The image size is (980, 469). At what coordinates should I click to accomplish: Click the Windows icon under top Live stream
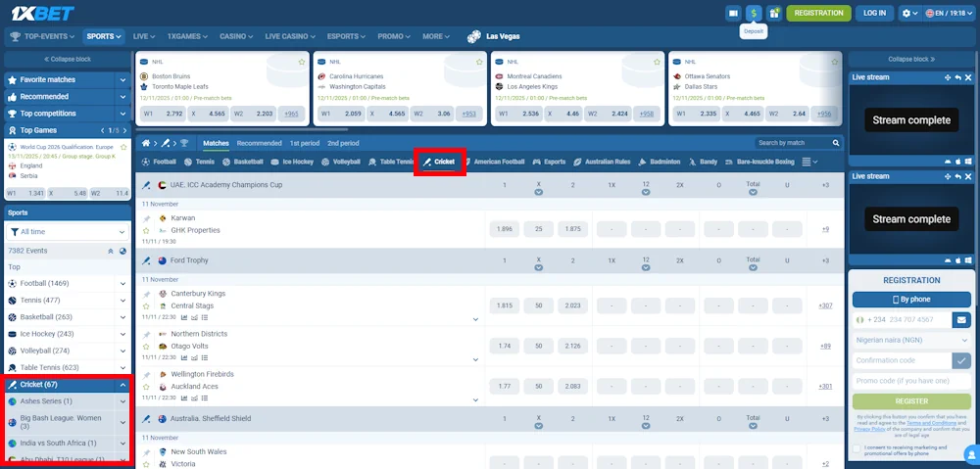click(968, 162)
